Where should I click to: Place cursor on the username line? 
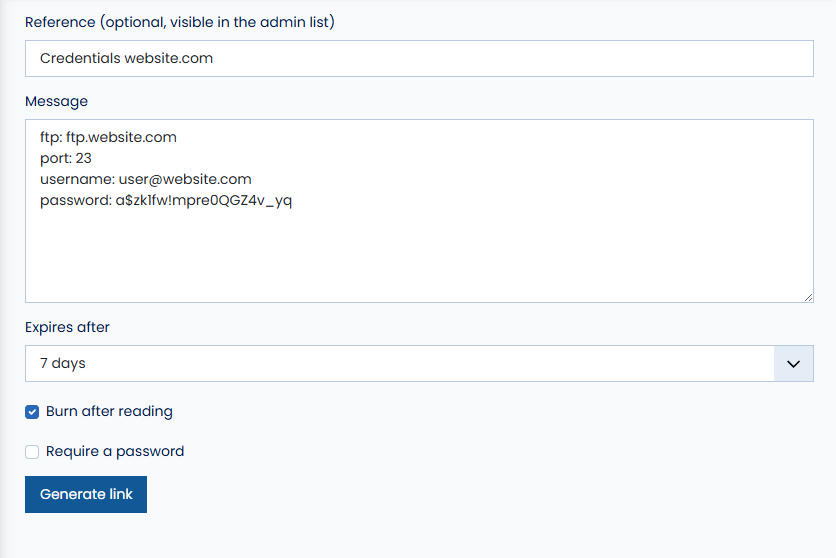[146, 179]
